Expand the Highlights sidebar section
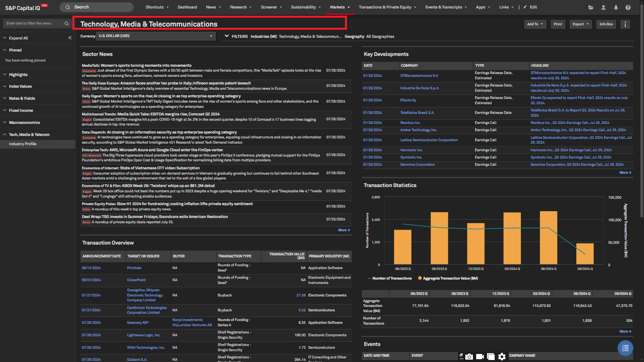The width and height of the screenshot is (644, 362). click(18, 74)
